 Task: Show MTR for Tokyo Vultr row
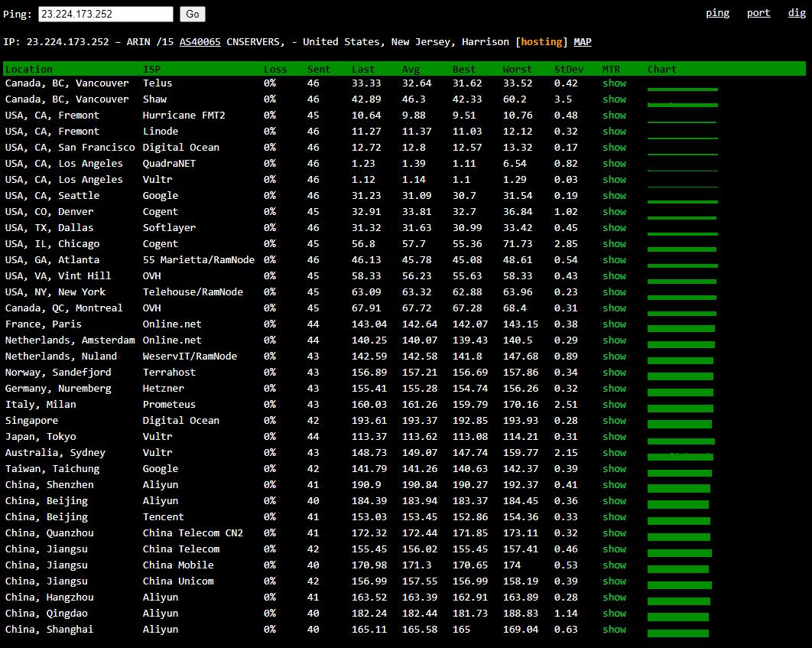click(614, 436)
